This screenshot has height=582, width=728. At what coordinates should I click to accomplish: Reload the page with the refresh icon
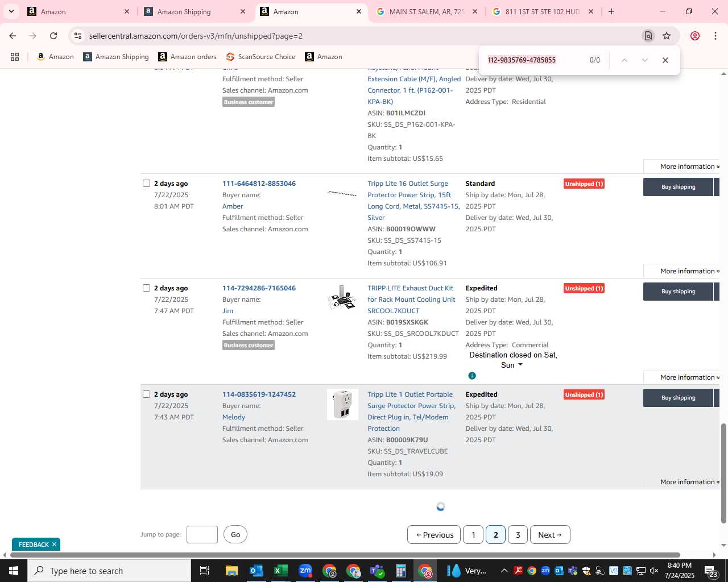tap(53, 36)
